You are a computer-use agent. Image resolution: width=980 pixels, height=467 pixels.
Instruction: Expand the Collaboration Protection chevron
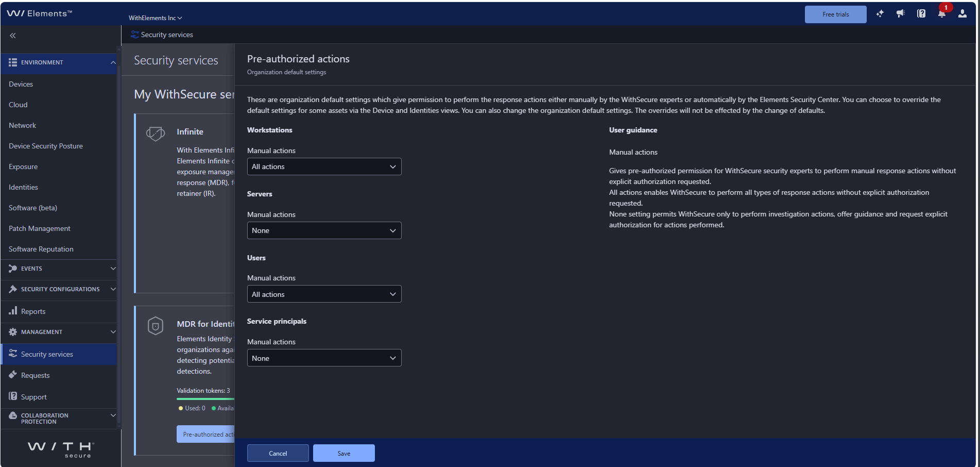point(113,415)
